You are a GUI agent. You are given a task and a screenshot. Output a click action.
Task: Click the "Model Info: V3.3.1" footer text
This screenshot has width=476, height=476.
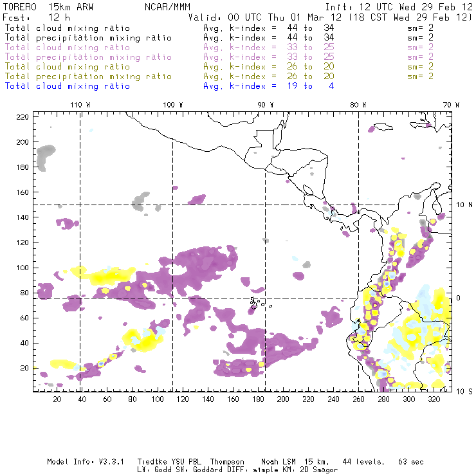86,462
